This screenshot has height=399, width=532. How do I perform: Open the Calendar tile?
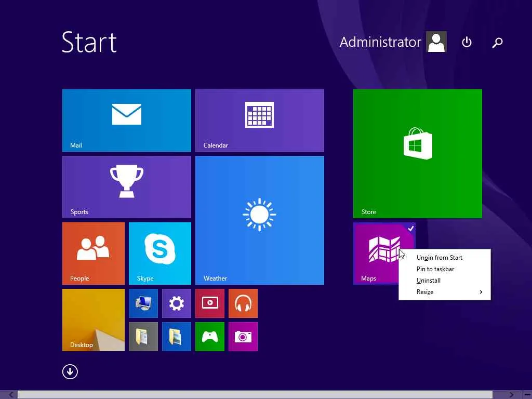(x=260, y=121)
